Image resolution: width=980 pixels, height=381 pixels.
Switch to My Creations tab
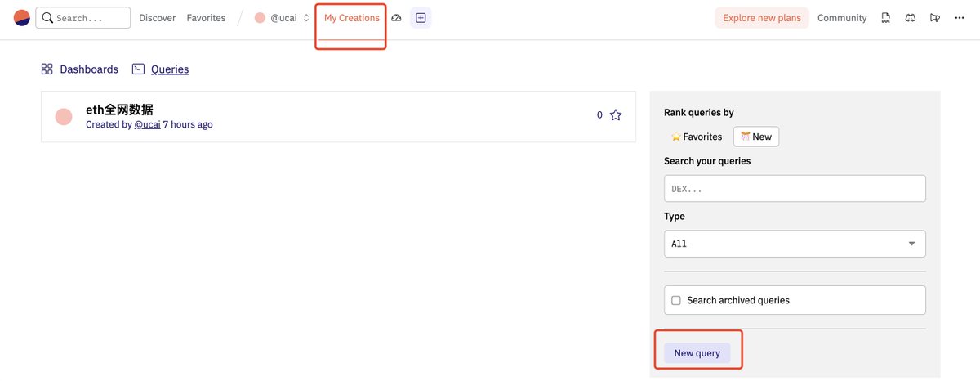(x=351, y=18)
